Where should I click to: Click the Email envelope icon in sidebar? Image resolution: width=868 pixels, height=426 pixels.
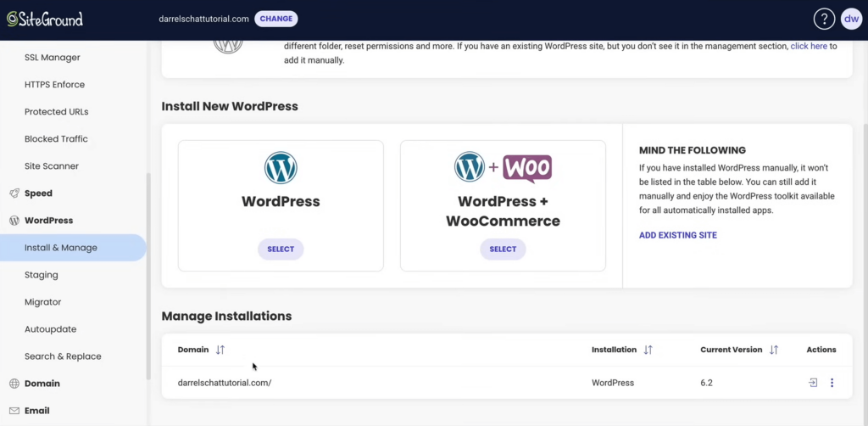14,411
